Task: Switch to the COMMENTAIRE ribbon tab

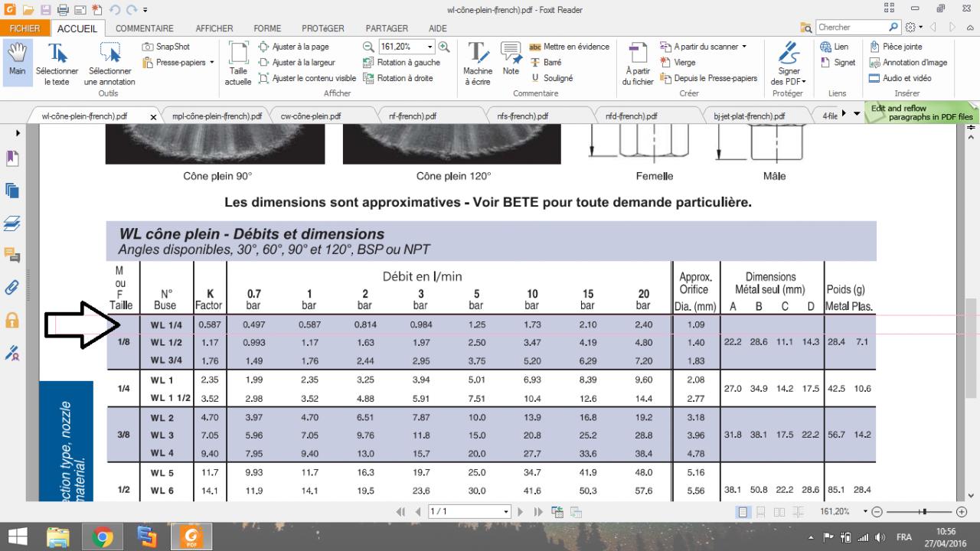Action: tap(145, 28)
